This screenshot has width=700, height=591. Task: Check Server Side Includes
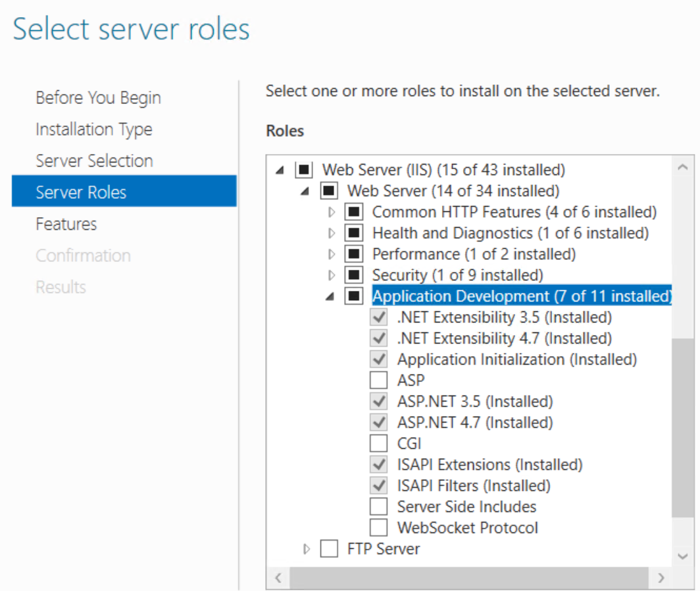point(378,506)
